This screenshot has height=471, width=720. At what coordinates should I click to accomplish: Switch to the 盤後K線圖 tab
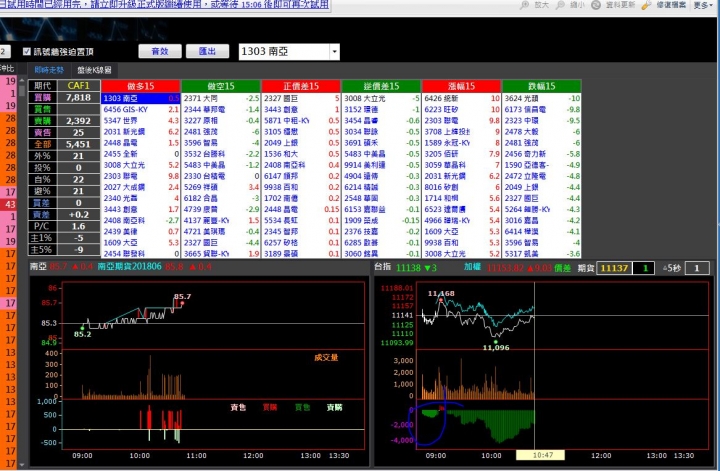point(94,70)
